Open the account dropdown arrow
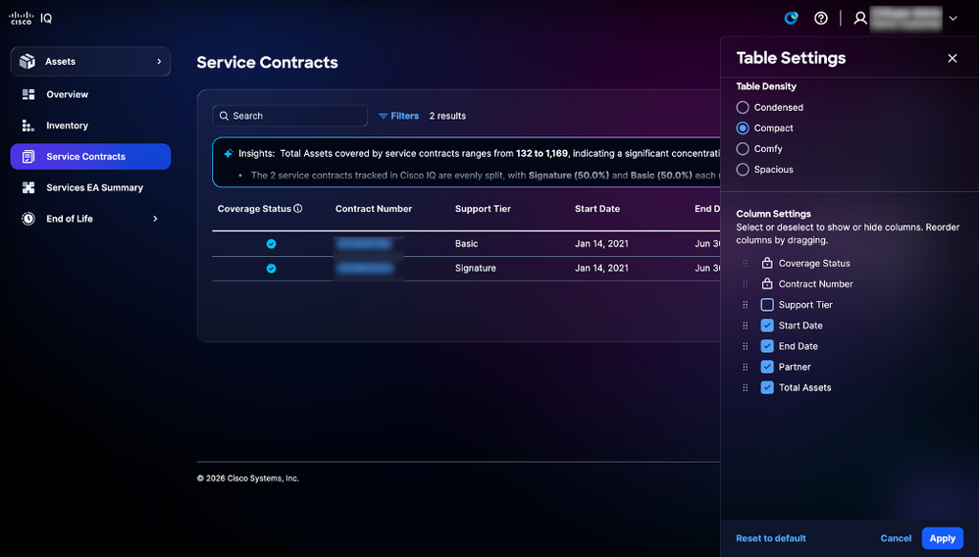980x557 pixels. (953, 18)
